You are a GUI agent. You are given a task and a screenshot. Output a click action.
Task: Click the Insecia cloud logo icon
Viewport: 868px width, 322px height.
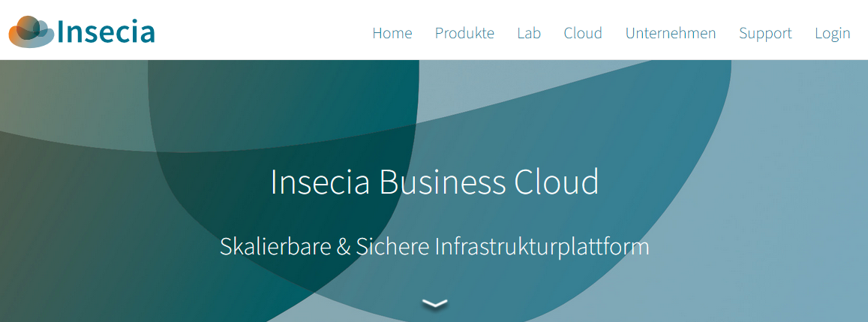(32, 32)
